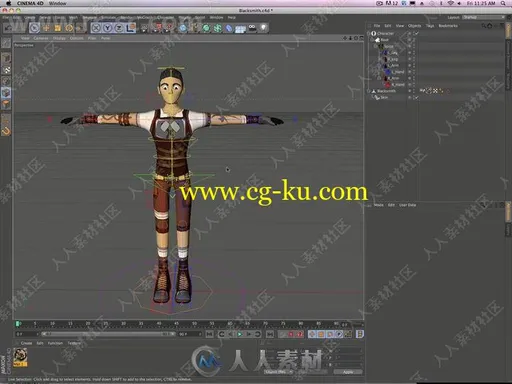
Task: Click the home icon in Object Manager
Action: point(490,26)
